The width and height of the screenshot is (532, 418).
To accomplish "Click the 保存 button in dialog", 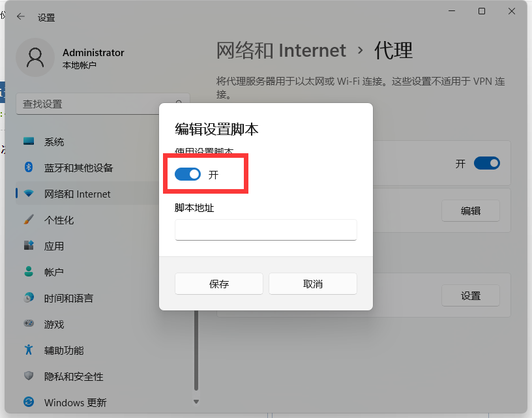I will [x=219, y=284].
